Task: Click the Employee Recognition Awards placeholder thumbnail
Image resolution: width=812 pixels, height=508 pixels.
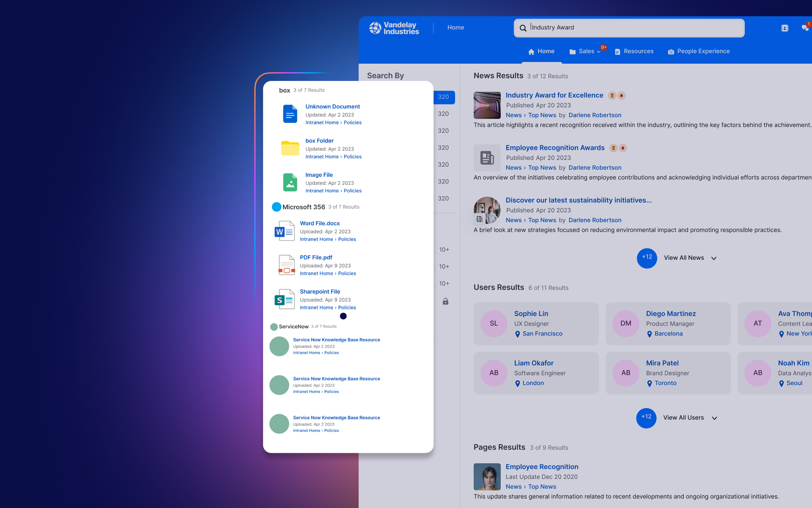Action: tap(487, 158)
